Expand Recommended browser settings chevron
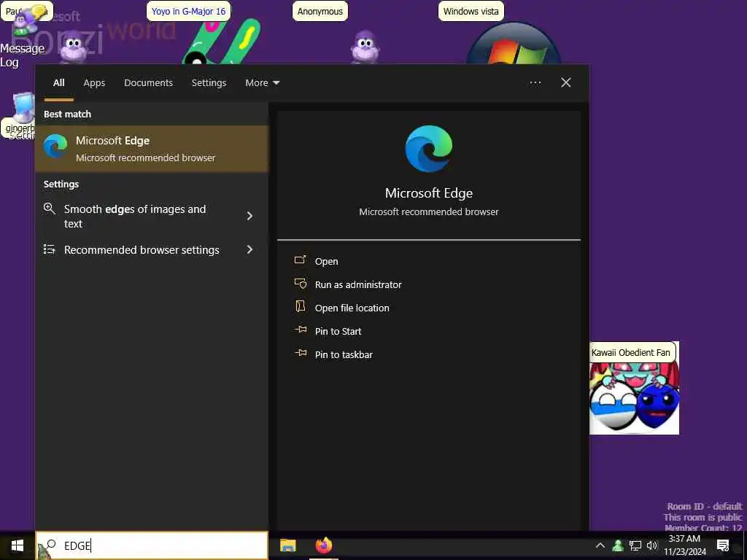The height and width of the screenshot is (560, 747). point(249,249)
